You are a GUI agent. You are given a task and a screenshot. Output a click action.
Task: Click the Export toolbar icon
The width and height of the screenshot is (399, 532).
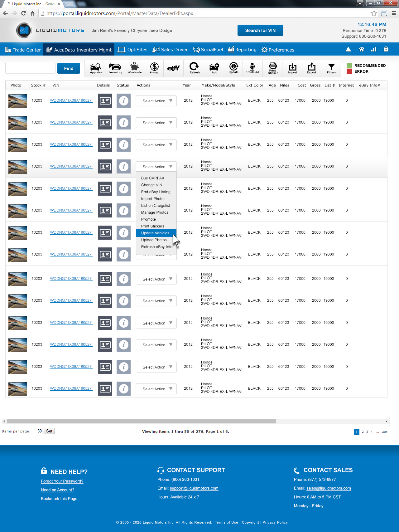(311, 68)
